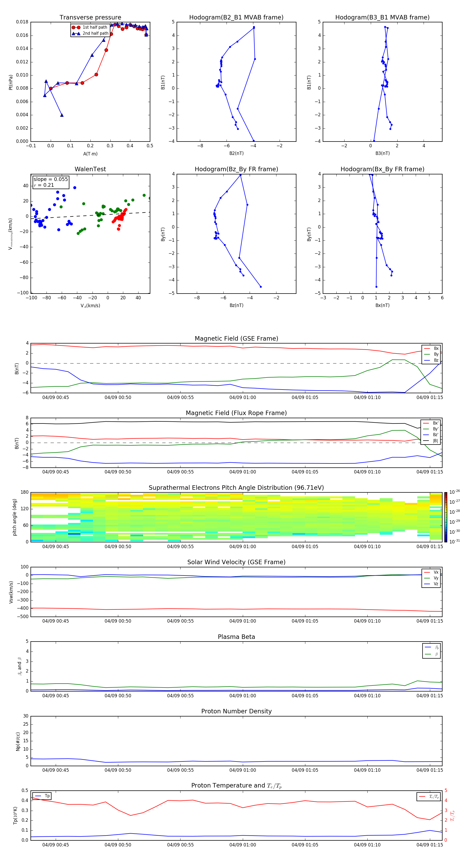
Task: Click the "pitch angle (deg)" axis label
Action: pos(14,517)
